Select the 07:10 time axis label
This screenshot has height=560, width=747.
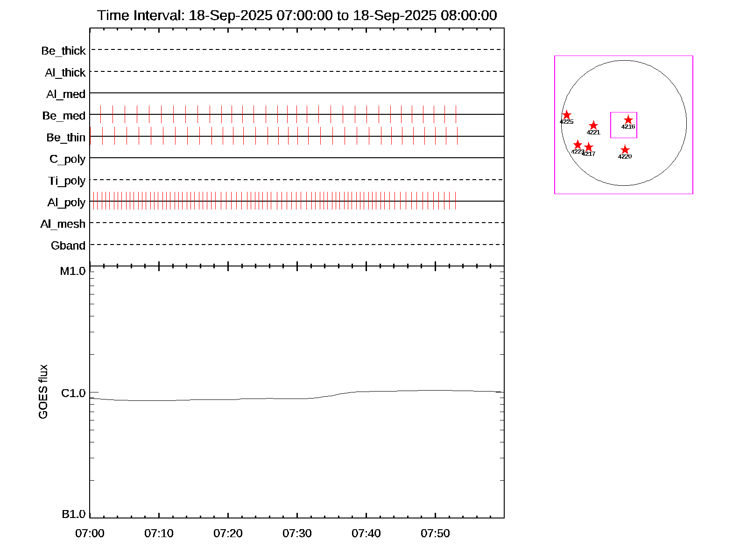click(159, 533)
